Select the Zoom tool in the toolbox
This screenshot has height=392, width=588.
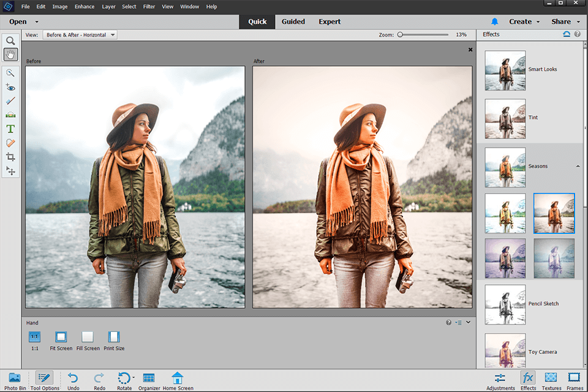point(10,41)
